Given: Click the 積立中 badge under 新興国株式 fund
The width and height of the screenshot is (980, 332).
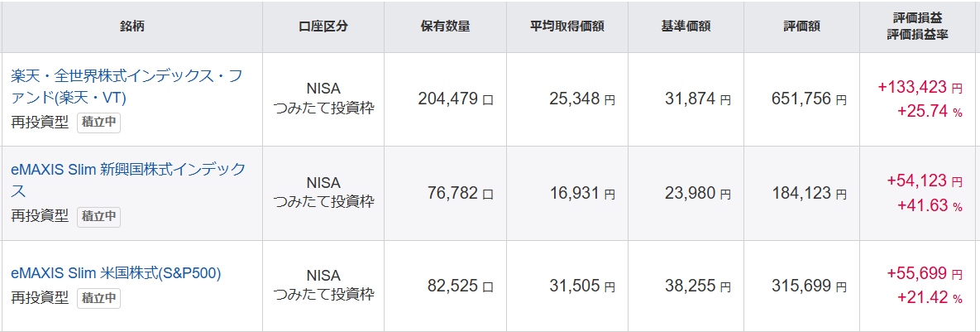Looking at the screenshot, I should tap(99, 216).
